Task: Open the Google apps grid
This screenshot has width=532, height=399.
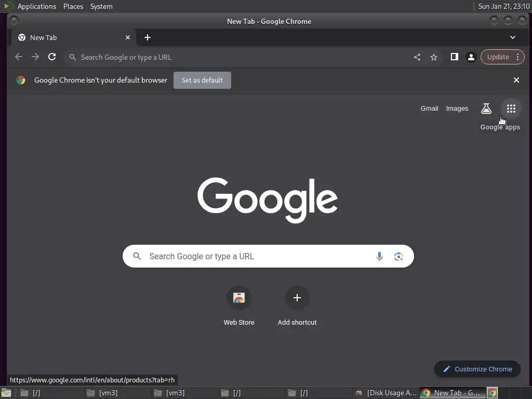Action: click(x=511, y=109)
